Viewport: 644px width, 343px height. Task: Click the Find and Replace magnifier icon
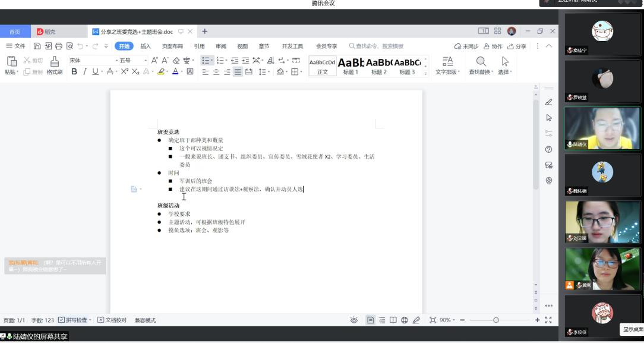coord(481,61)
